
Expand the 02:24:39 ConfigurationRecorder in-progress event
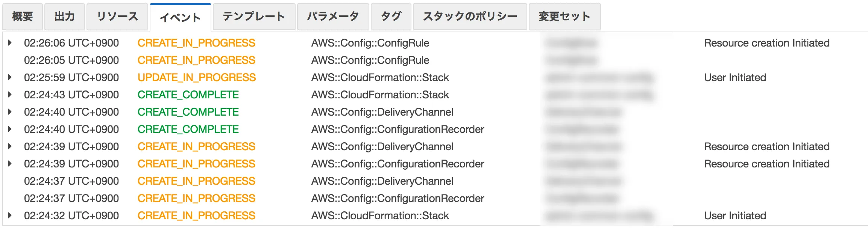tap(9, 164)
